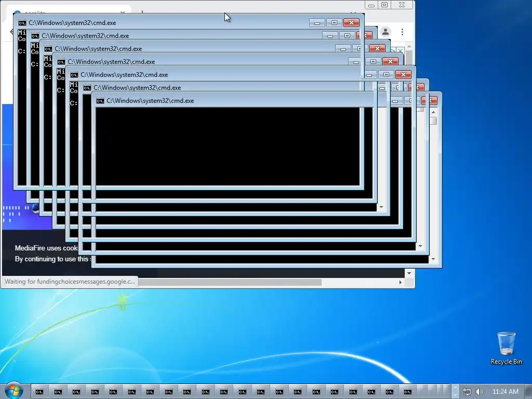This screenshot has height=399, width=532.
Task: Open the browser profile avatar icon
Action: [385, 32]
